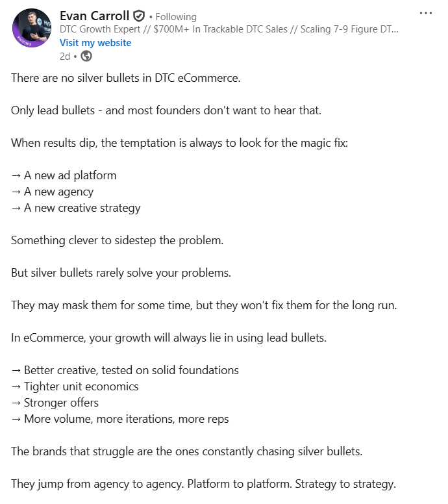Click the globe public visibility icon
The height and width of the screenshot is (504, 448).
pos(86,57)
